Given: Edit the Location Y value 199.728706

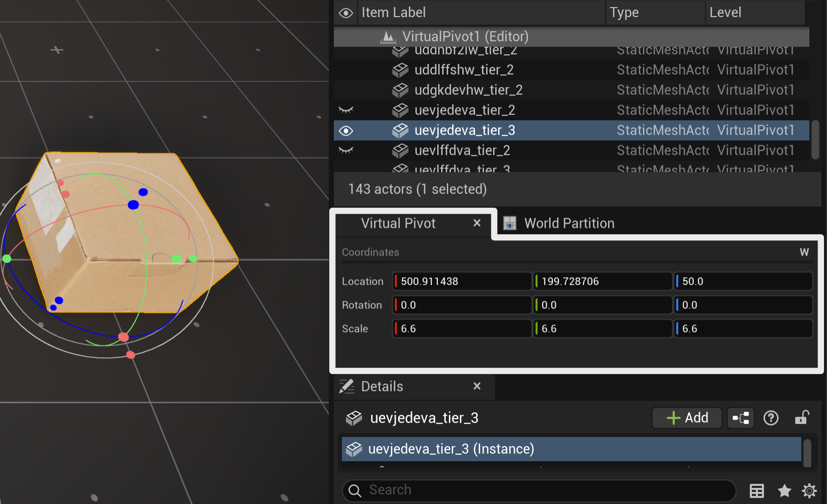Looking at the screenshot, I should [603, 281].
